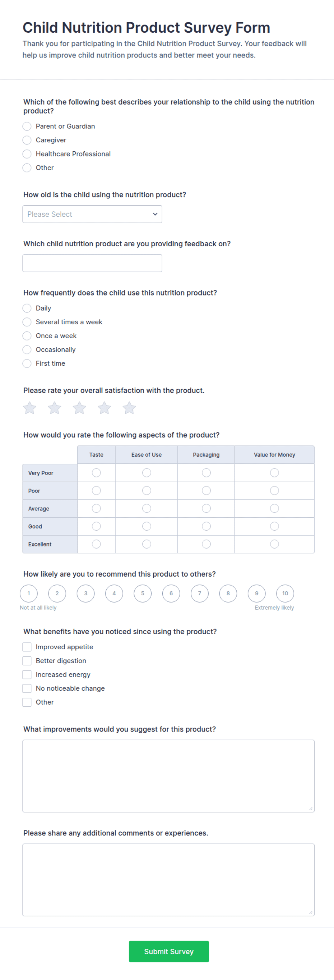
Task: Select the second star rating
Action: (54, 408)
